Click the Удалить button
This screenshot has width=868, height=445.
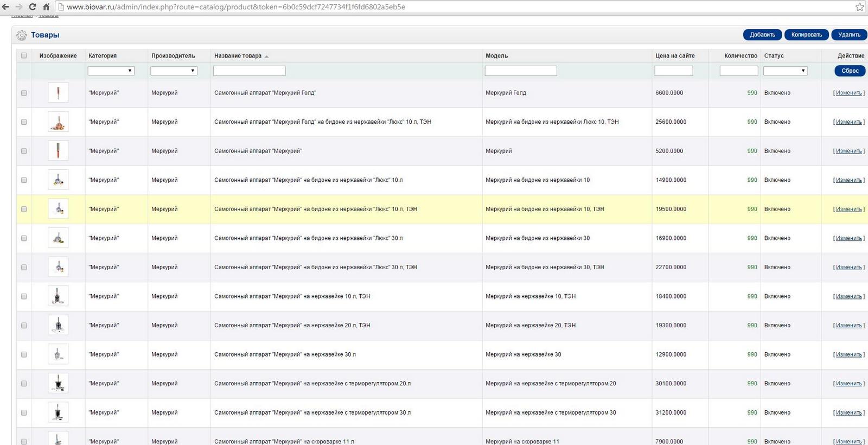850,35
